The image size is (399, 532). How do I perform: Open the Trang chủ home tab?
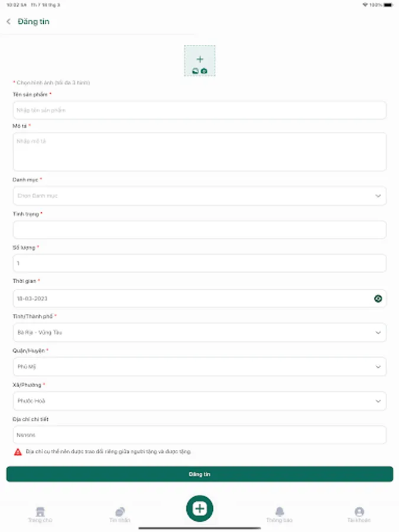click(x=40, y=514)
